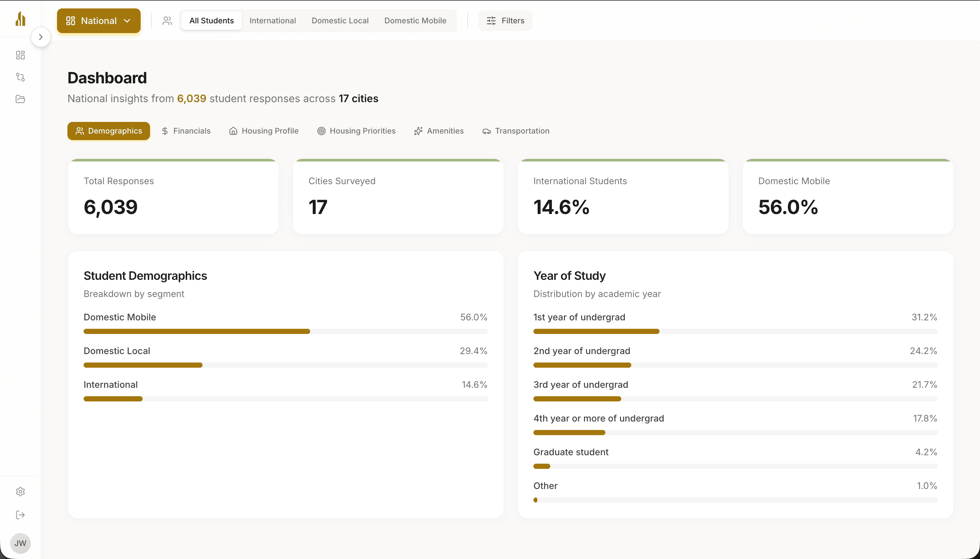The image size is (980, 559).
Task: Click the All Students segment button
Action: 211,21
